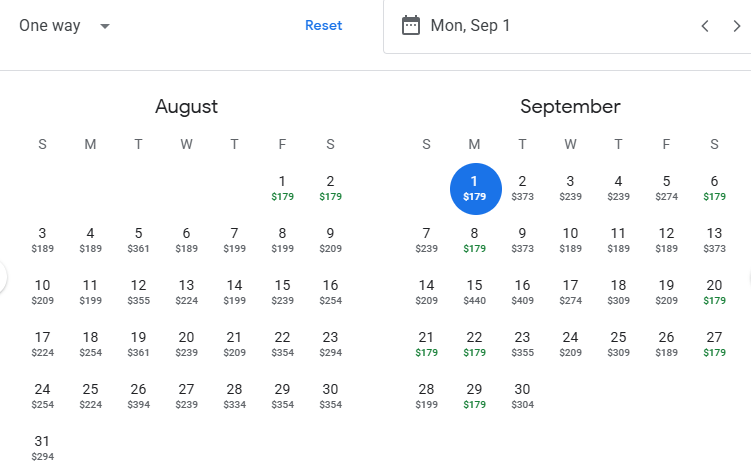This screenshot has width=751, height=466.
Task: Advance to next day with right chevron
Action: click(x=737, y=26)
